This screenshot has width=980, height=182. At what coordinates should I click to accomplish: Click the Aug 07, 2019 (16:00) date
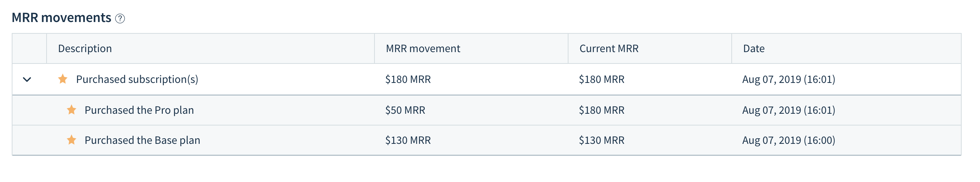pyautogui.click(x=789, y=140)
